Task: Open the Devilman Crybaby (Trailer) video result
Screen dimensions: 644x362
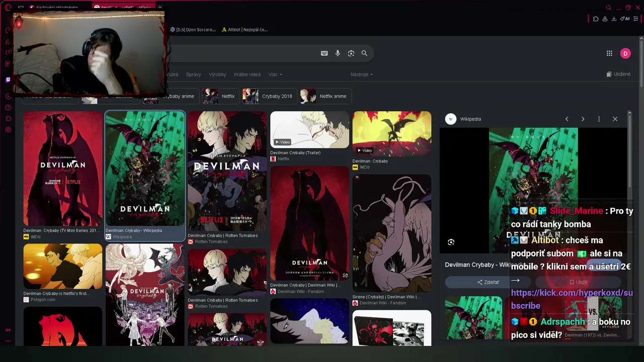Action: pyautogui.click(x=309, y=130)
